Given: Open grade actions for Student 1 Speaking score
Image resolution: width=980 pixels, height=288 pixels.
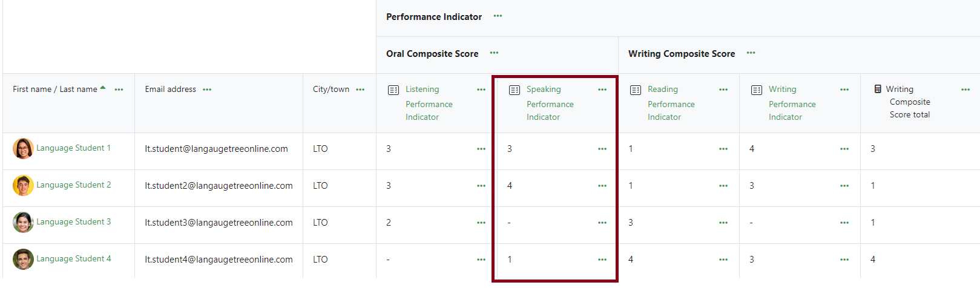Looking at the screenshot, I should coord(602,149).
